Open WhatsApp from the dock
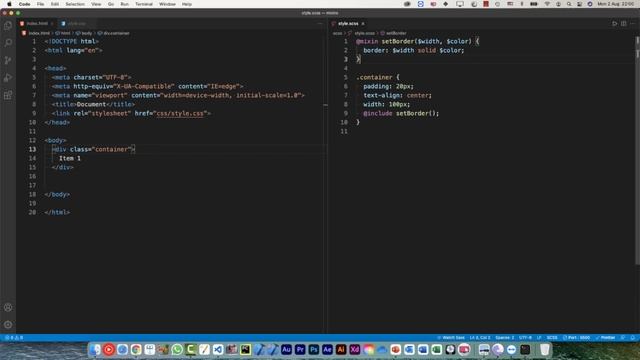The image size is (640, 360). [x=177, y=350]
